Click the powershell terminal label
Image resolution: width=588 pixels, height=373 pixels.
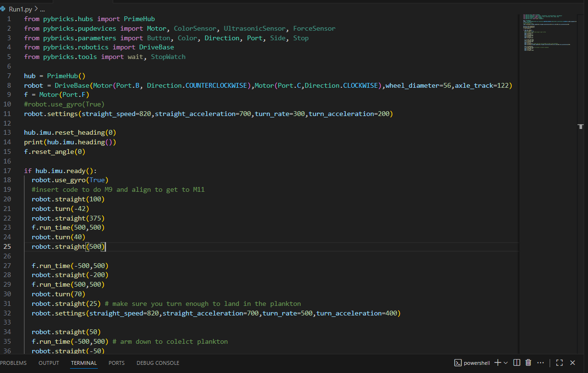click(x=477, y=363)
